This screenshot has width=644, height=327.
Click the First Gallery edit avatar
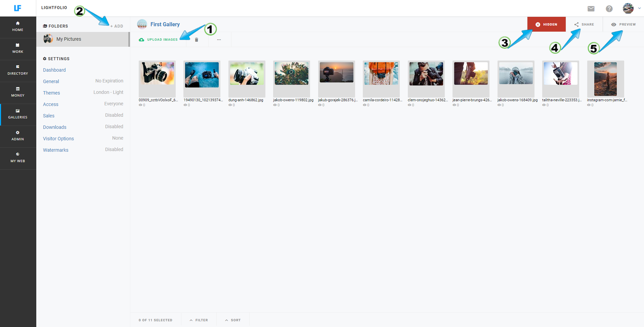pyautogui.click(x=142, y=24)
